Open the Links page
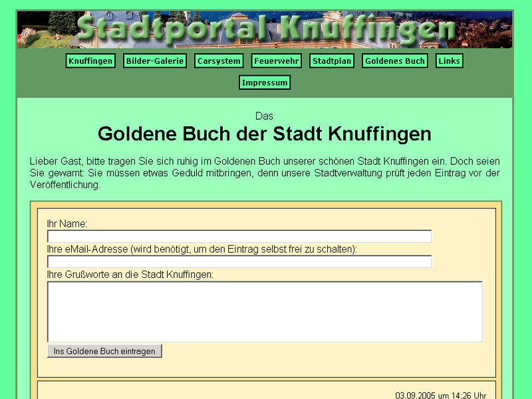Viewport: 532px width, 399px height. 450,61
